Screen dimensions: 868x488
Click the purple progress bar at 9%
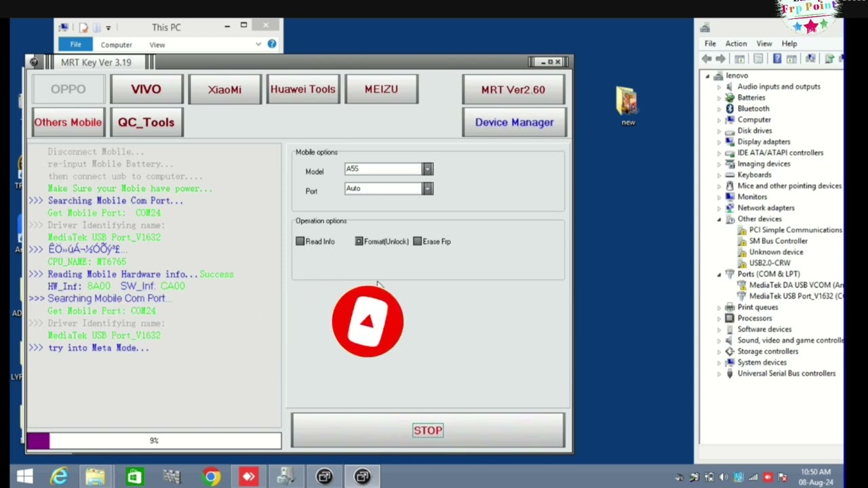click(x=154, y=441)
